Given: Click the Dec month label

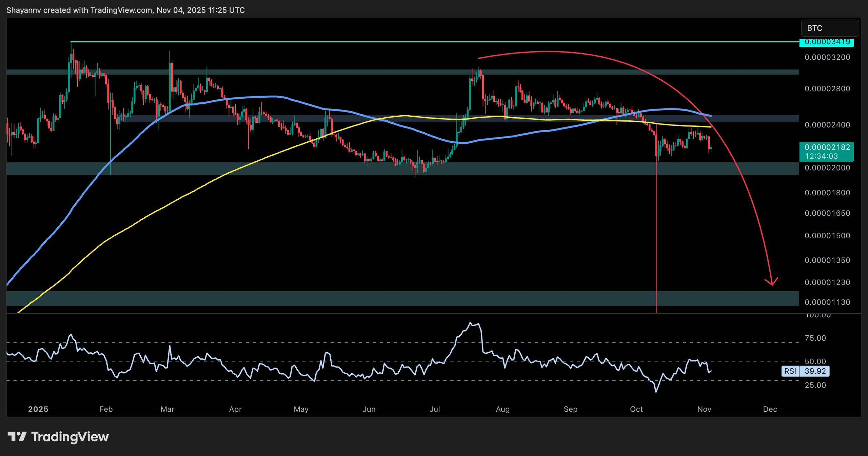Looking at the screenshot, I should 770,409.
